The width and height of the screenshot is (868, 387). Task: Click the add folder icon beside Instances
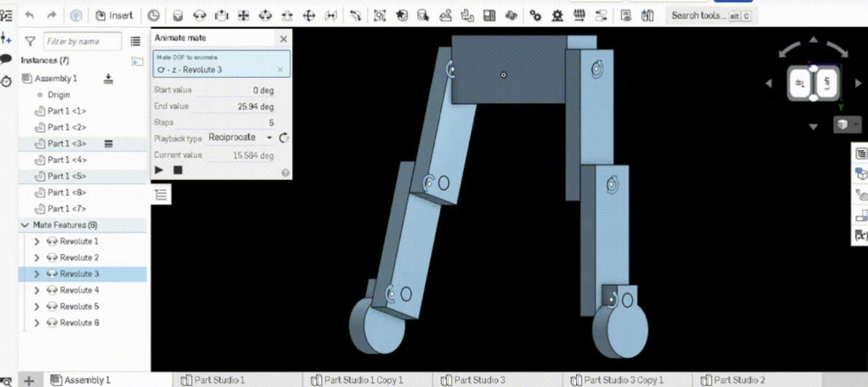coord(137,61)
